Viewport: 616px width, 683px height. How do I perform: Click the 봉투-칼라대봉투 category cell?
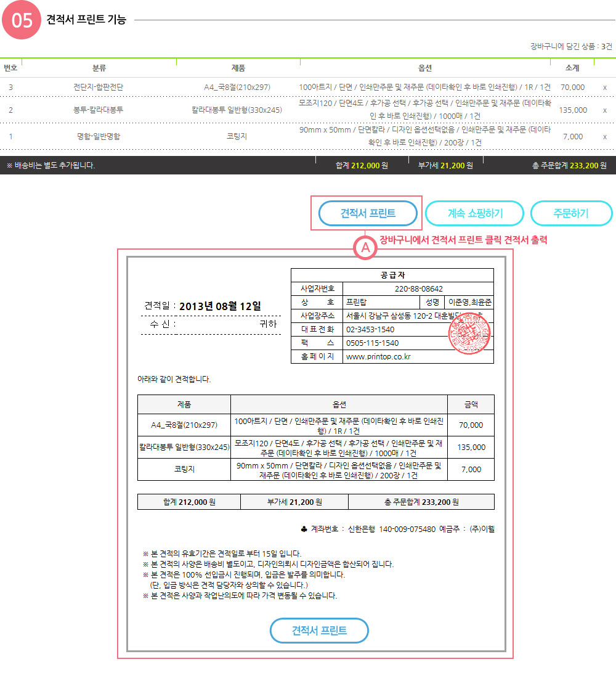(99, 110)
